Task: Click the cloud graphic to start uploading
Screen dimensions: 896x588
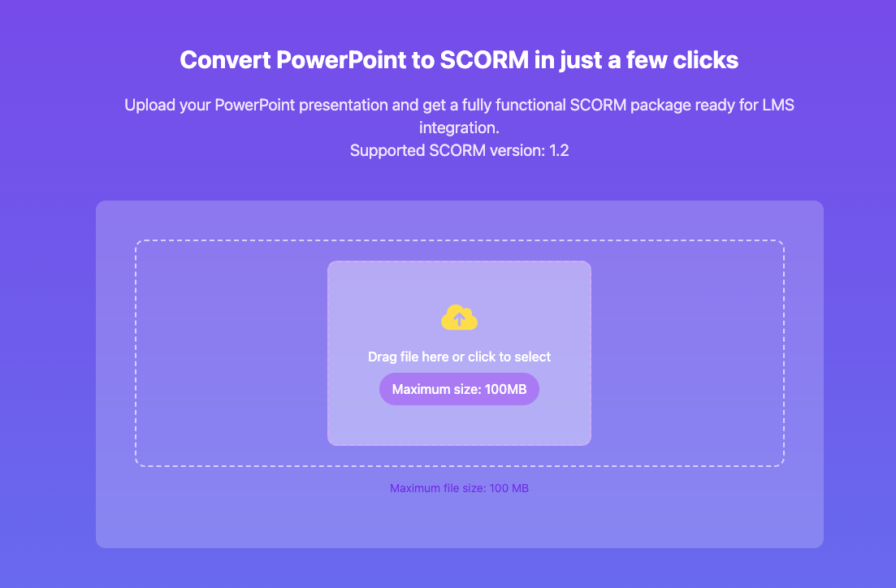Action: coord(459,318)
